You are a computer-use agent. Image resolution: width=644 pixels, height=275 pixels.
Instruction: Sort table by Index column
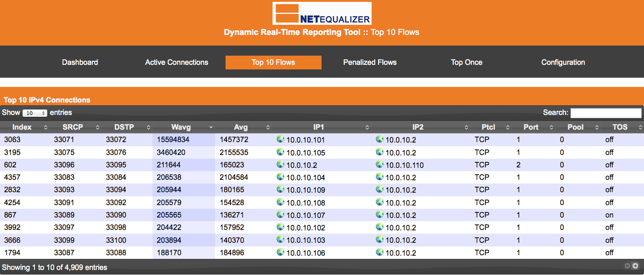point(22,127)
